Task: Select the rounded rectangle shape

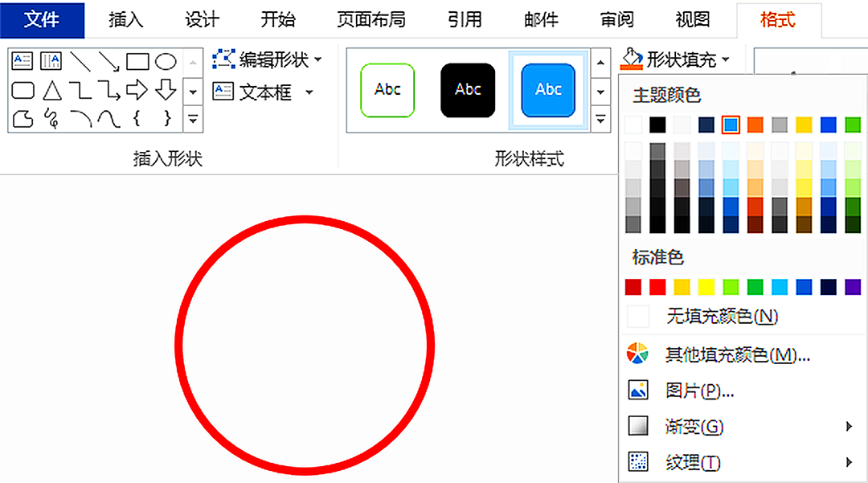Action: coord(23,90)
